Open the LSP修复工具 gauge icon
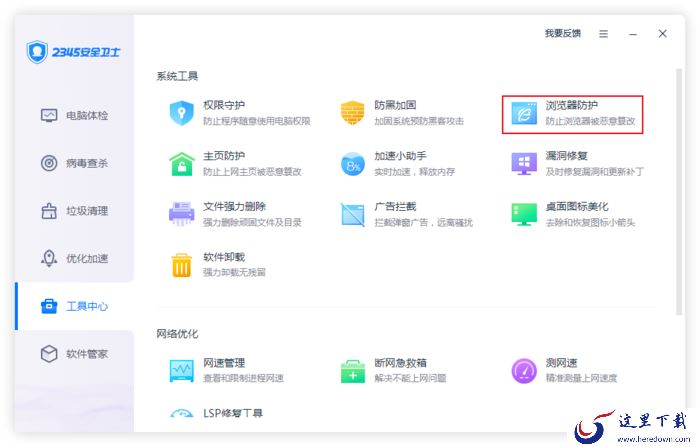The width and height of the screenshot is (700, 447). click(x=182, y=414)
